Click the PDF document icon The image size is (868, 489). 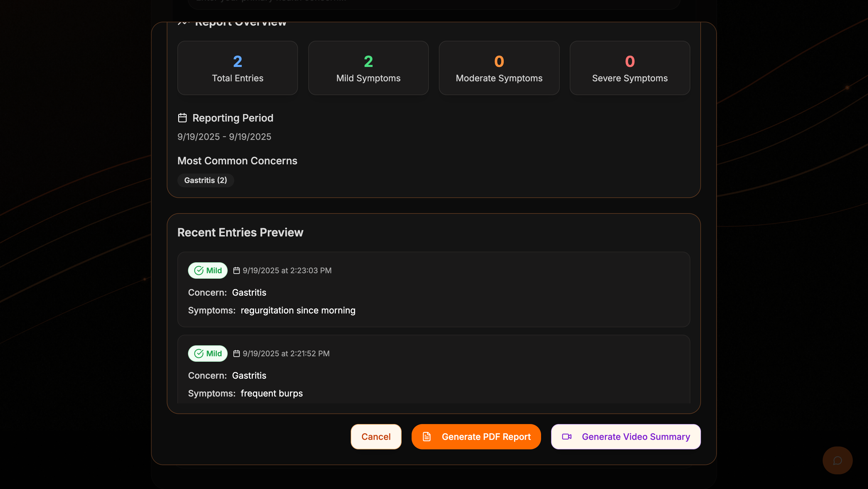(x=427, y=436)
